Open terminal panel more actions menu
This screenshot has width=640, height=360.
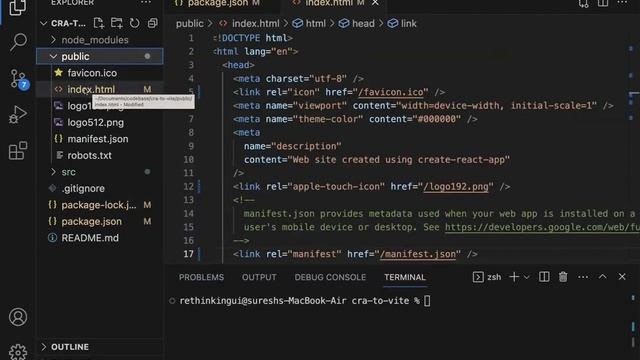pos(583,277)
